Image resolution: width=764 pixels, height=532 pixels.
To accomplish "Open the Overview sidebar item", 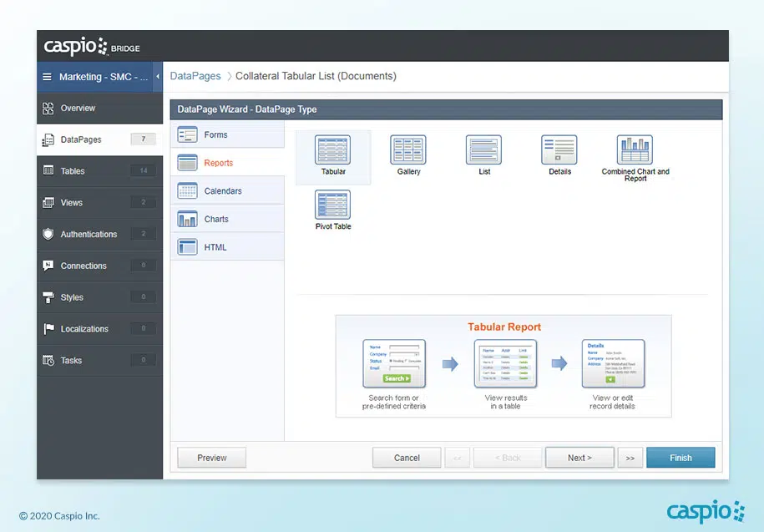I will pyautogui.click(x=99, y=109).
